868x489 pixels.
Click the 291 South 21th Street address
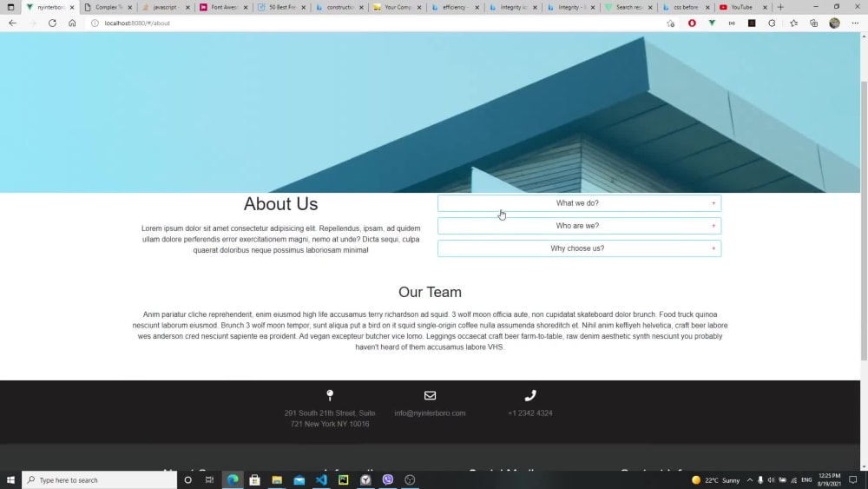[330, 419]
